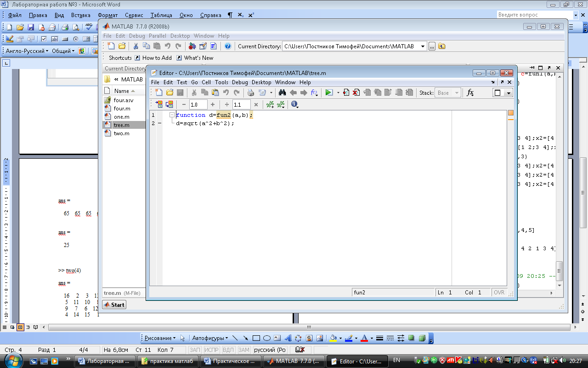Screen dimensions: 588x368
Task: Click the fx function browser icon
Action: click(x=470, y=92)
